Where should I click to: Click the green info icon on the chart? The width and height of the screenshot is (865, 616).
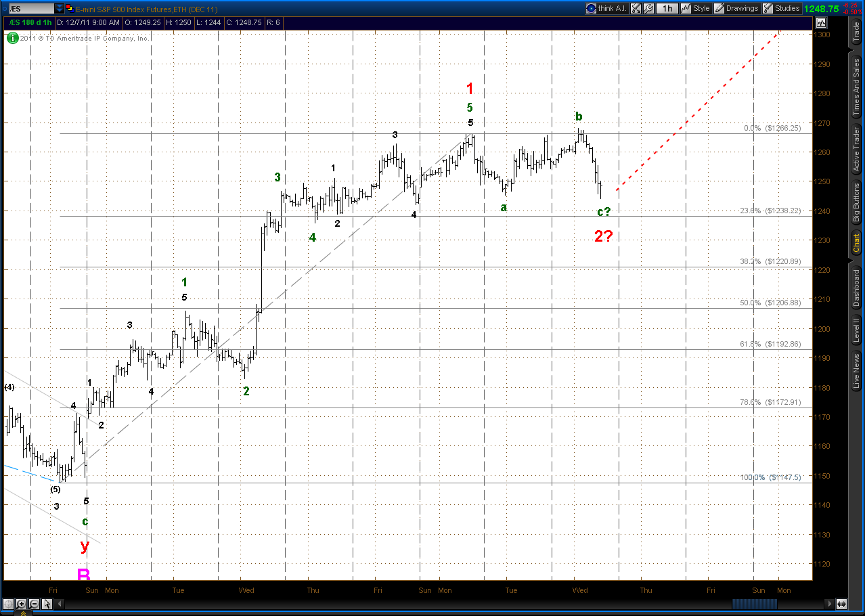click(12, 38)
